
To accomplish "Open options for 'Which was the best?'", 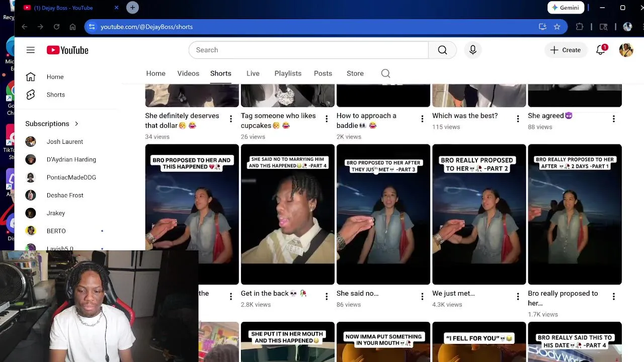I will (518, 119).
